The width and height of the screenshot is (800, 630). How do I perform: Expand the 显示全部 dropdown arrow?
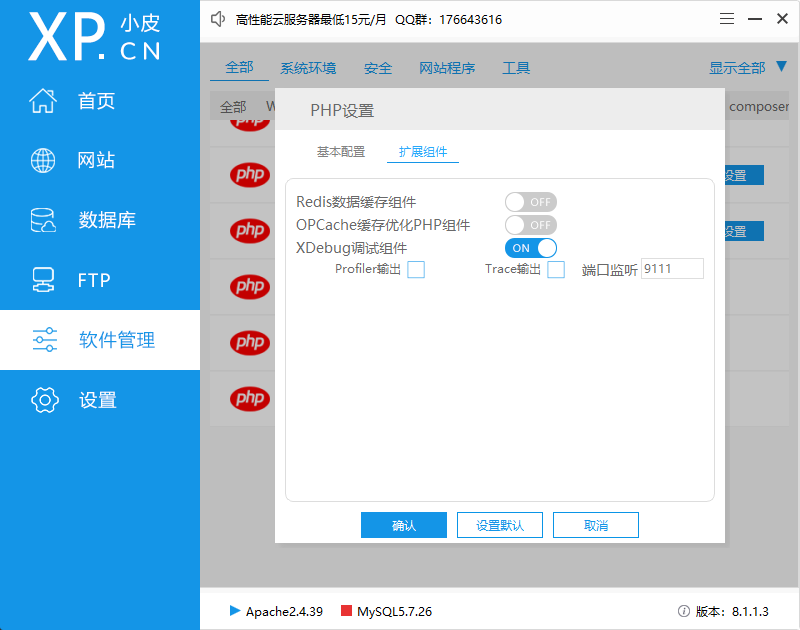[782, 67]
